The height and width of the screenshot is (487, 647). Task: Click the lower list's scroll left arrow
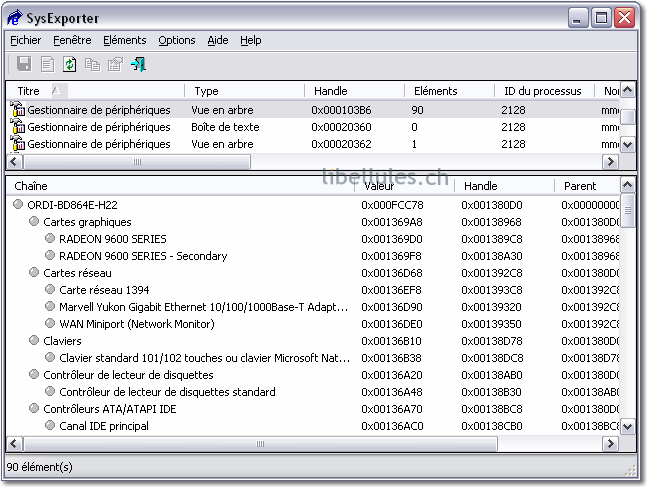point(14,444)
